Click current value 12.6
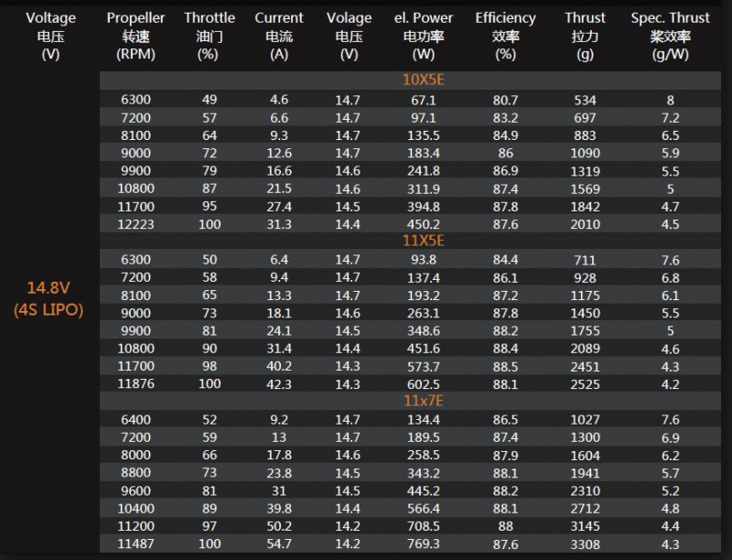The height and width of the screenshot is (560, 732). click(x=279, y=153)
